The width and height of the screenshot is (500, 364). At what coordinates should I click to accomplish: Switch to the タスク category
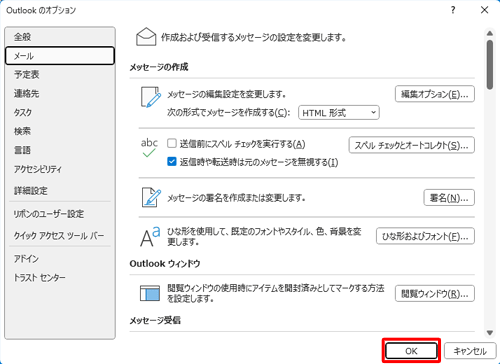point(60,112)
